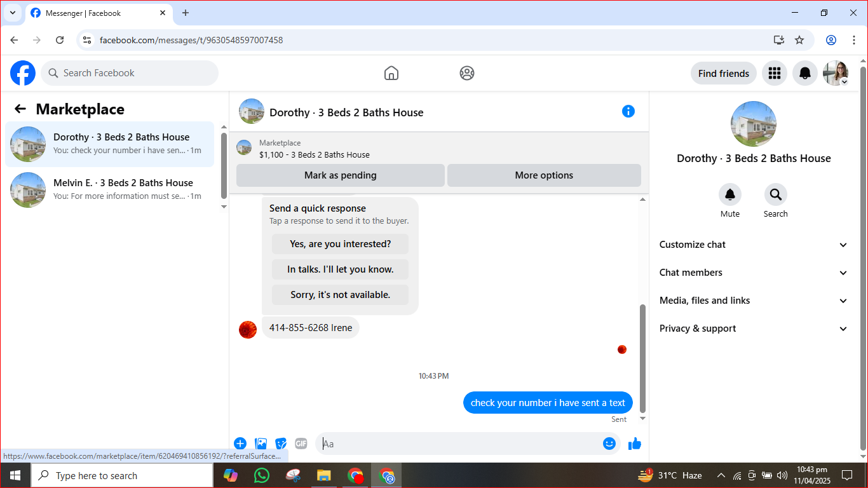Viewport: 868px width, 488px height.
Task: Open the Windows Start menu
Action: 15,475
